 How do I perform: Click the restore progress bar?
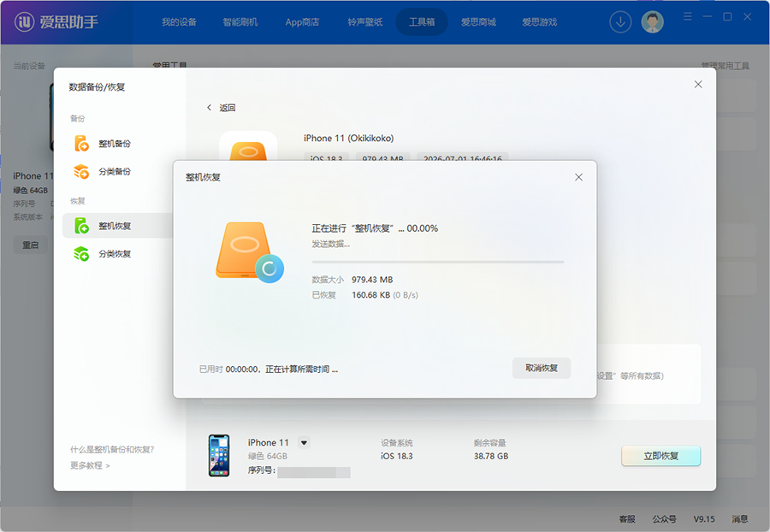[437, 262]
